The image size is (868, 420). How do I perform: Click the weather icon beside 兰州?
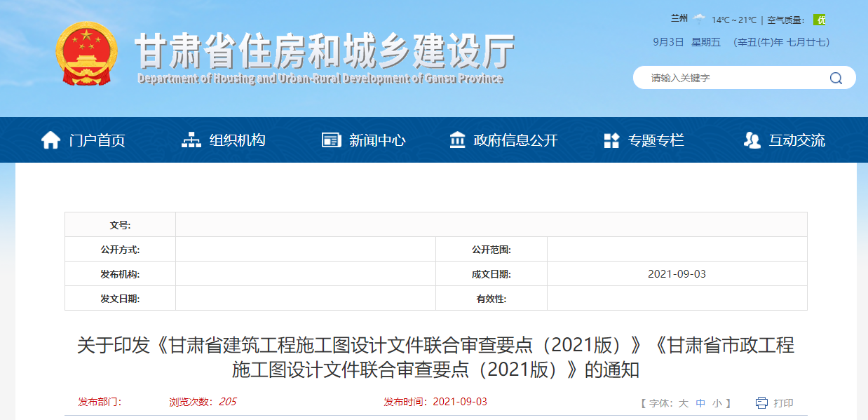click(x=699, y=19)
